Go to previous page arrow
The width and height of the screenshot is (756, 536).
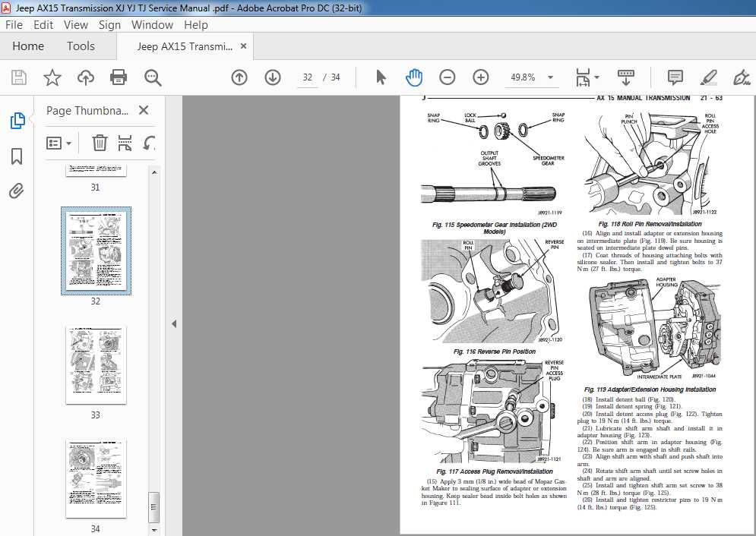pos(239,77)
